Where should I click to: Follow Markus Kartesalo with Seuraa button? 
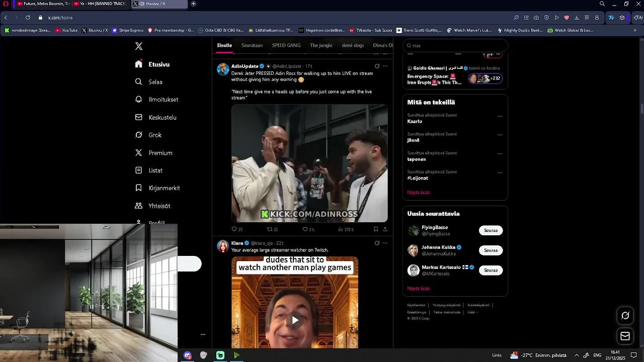point(491,270)
